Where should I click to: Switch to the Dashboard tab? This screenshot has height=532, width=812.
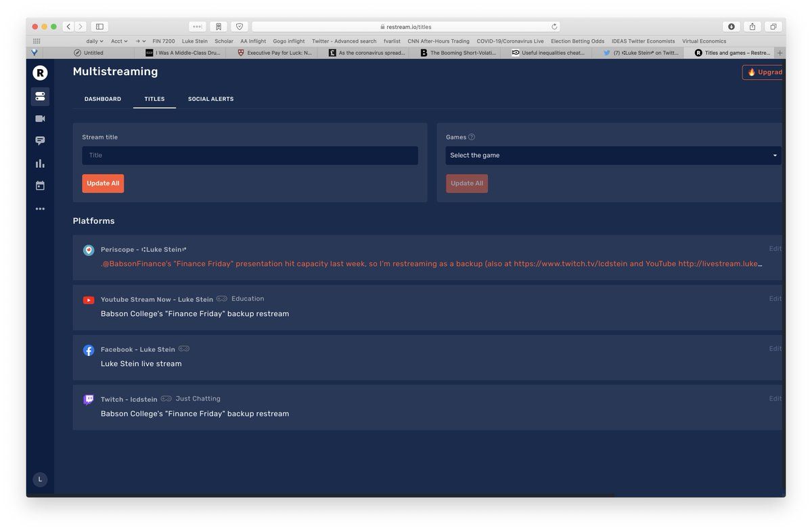coord(103,99)
